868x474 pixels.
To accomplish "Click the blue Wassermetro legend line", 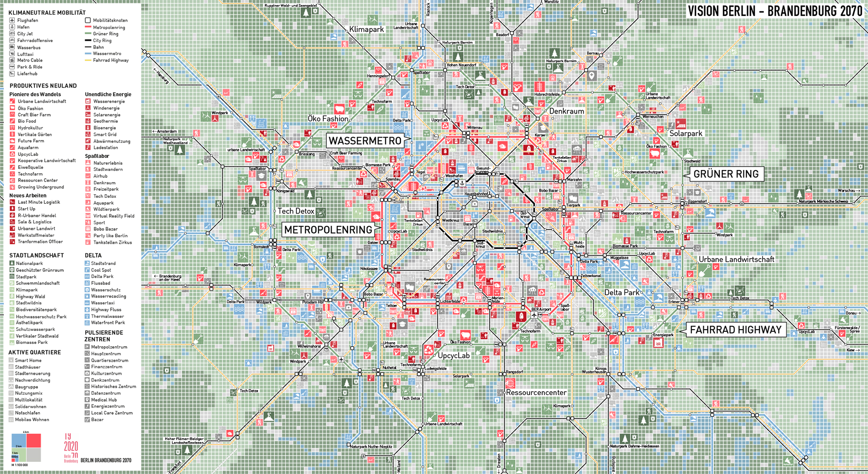I will (x=88, y=54).
